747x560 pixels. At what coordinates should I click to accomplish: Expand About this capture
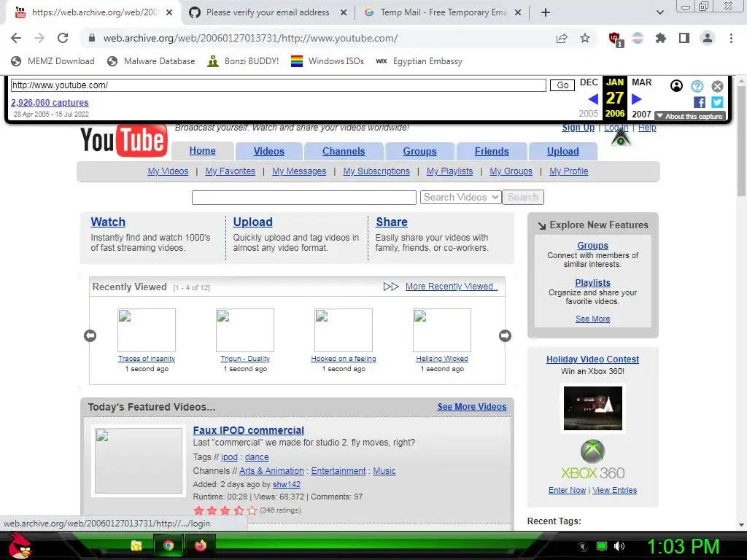coord(690,116)
